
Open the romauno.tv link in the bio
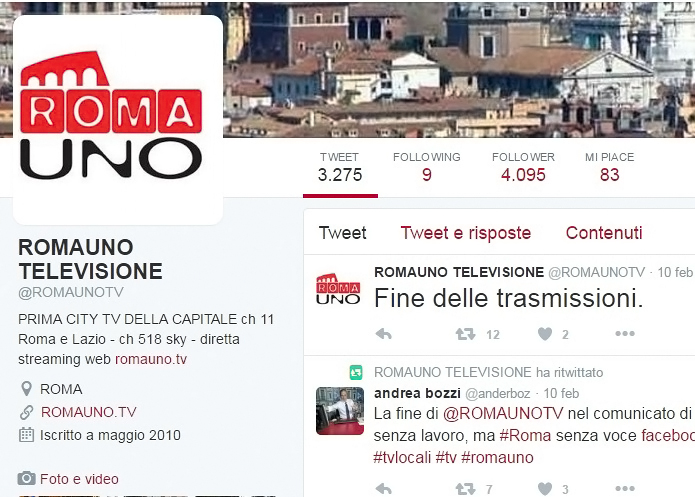pyautogui.click(x=151, y=359)
